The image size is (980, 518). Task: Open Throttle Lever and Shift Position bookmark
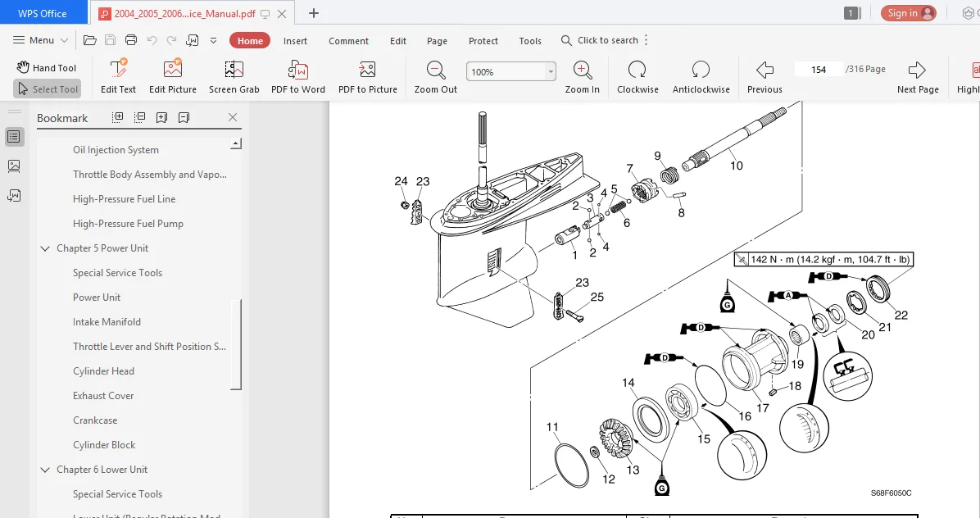coord(149,346)
